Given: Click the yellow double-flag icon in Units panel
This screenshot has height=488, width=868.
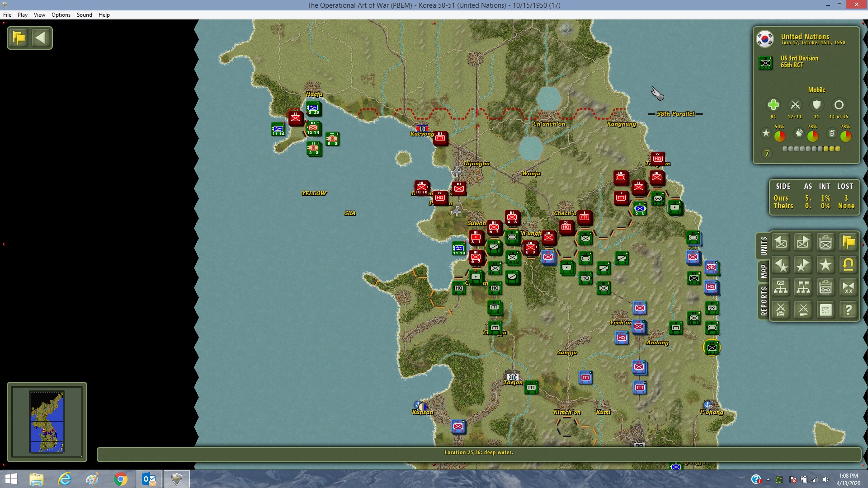Looking at the screenshot, I should click(x=849, y=242).
